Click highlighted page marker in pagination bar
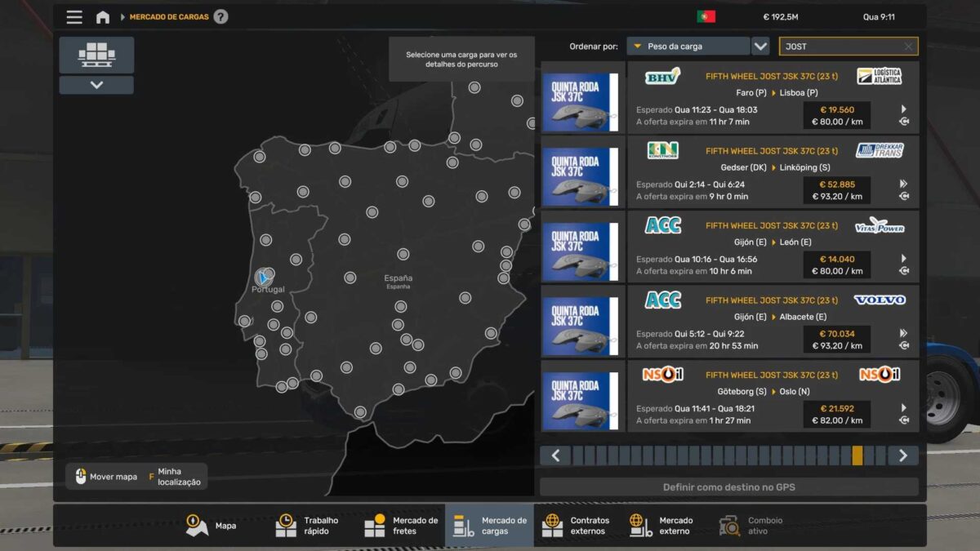The height and width of the screenshot is (551, 980). (x=857, y=455)
